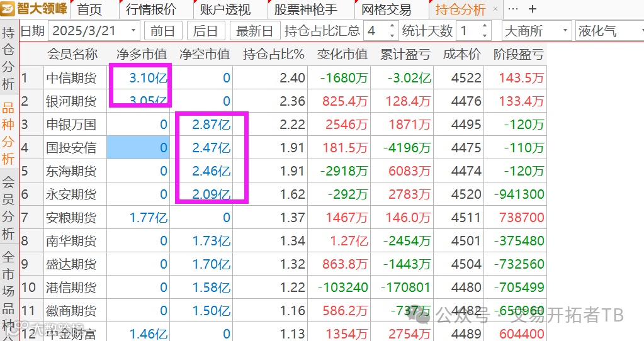The width and height of the screenshot is (644, 341).
Task: Open the 液化气 product dropdown
Action: [x=609, y=31]
